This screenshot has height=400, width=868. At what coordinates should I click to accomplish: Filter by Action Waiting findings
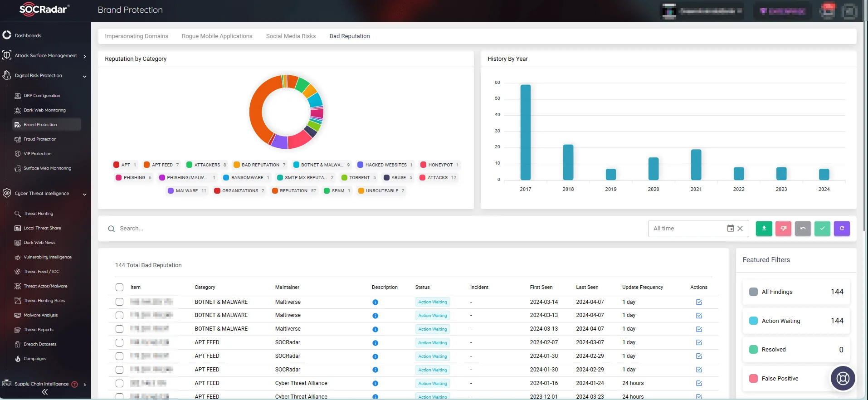click(796, 321)
